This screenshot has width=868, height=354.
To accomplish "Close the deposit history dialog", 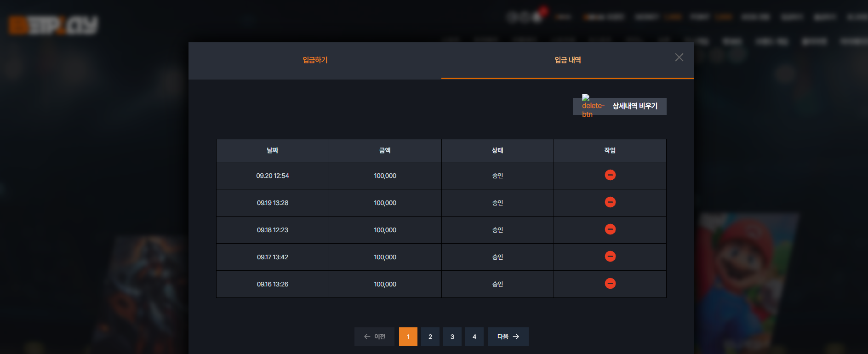I will click(679, 57).
